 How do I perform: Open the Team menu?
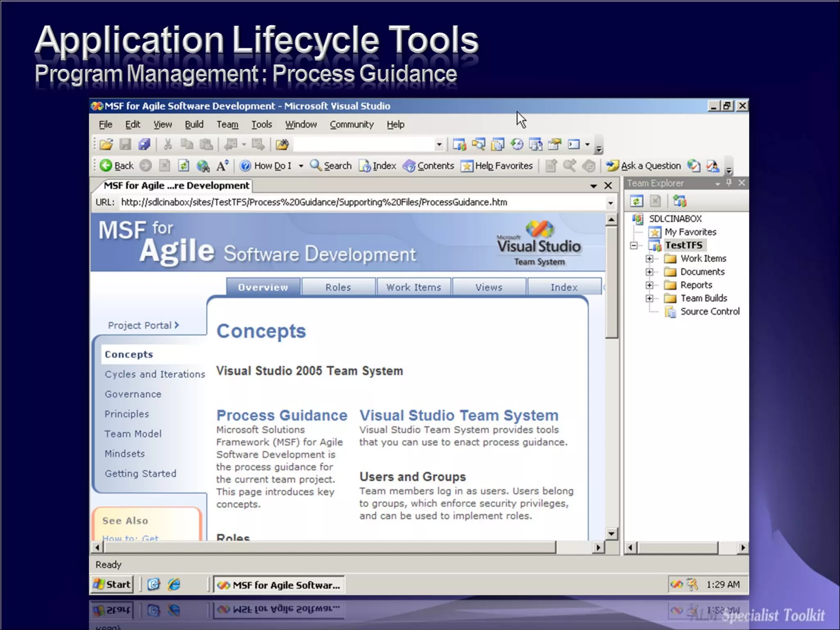[x=227, y=124]
